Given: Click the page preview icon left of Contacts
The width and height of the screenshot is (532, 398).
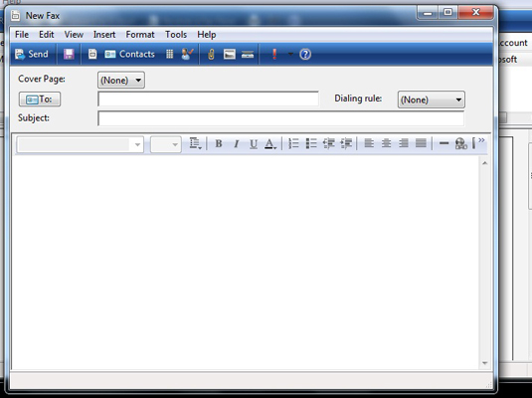Looking at the screenshot, I should [92, 55].
